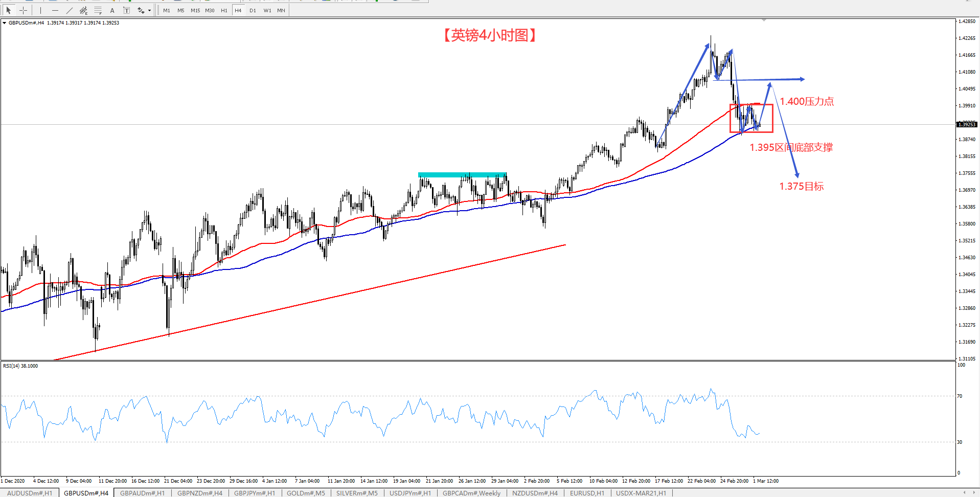Click the RSI(14) 38.1000 indicator label
The width and height of the screenshot is (980, 497).
coord(20,366)
